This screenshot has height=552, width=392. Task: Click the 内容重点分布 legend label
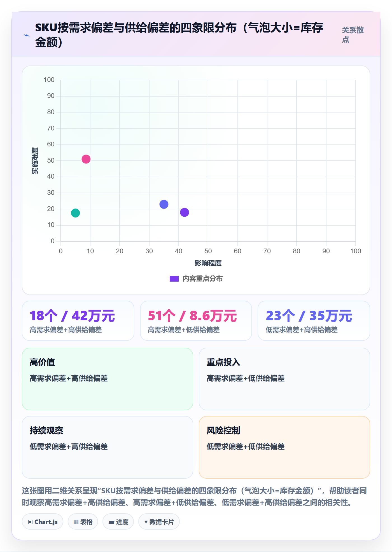202,279
